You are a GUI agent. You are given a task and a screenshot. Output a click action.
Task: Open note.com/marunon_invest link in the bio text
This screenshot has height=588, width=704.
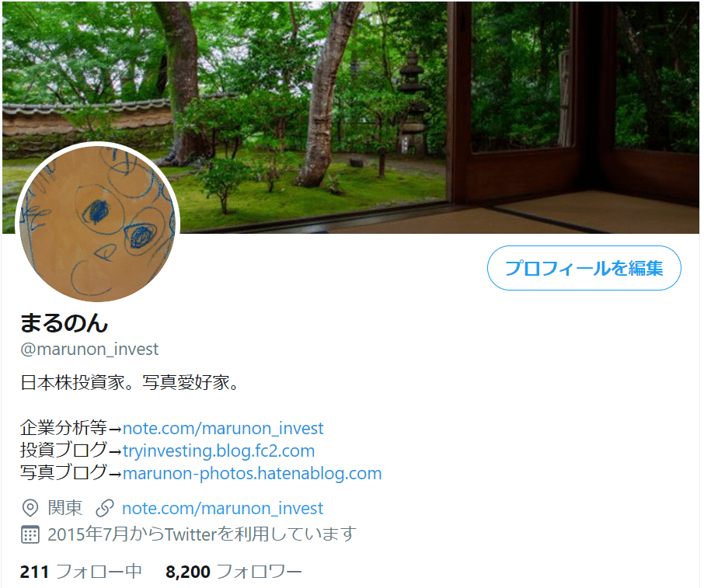pyautogui.click(x=223, y=428)
